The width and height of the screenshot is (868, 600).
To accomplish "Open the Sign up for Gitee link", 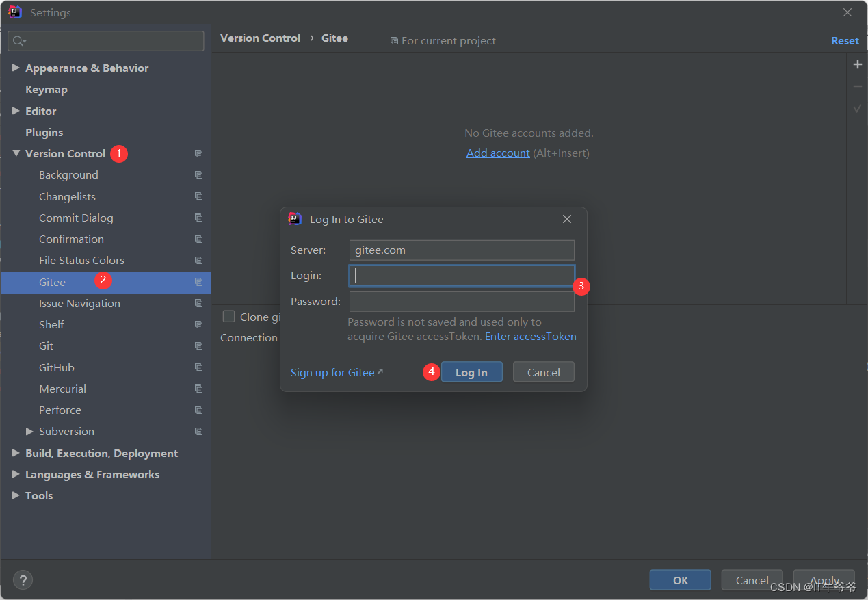I will (x=333, y=372).
